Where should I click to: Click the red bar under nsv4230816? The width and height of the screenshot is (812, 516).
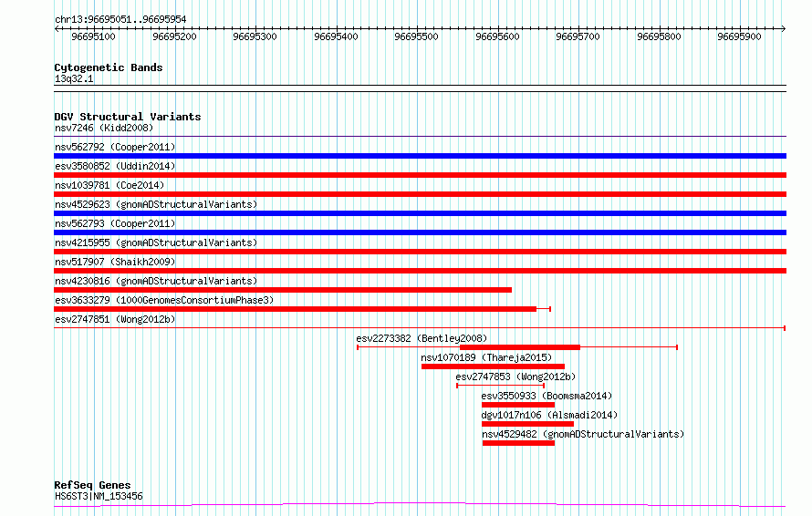[283, 290]
